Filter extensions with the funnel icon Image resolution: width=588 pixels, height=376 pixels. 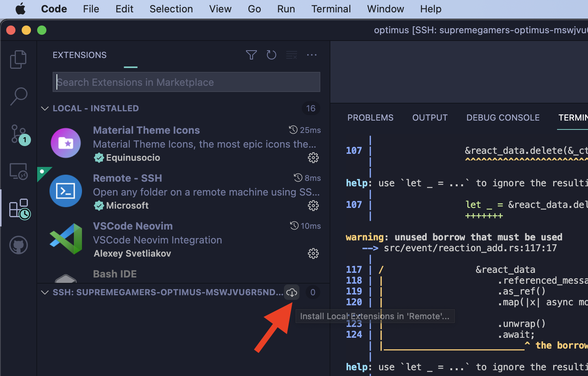point(251,55)
